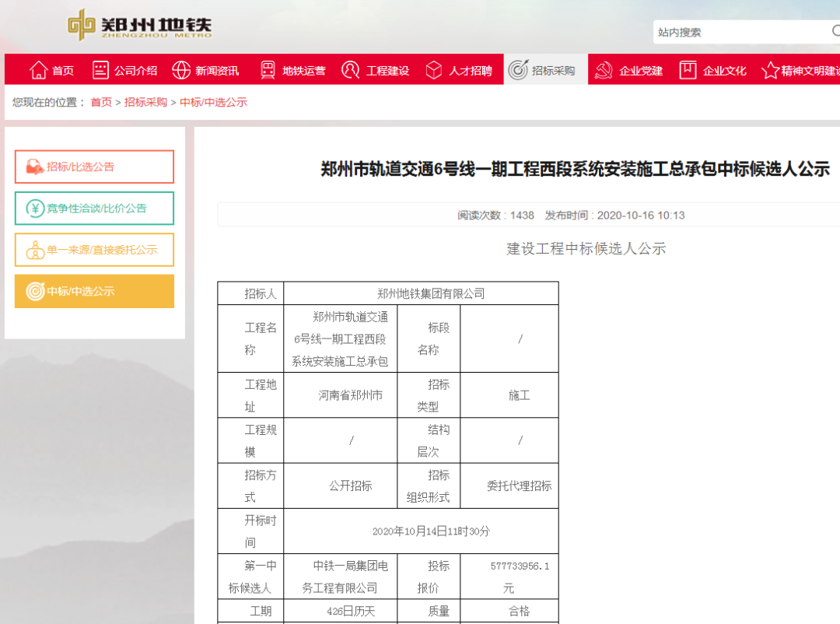Click the train icon for 地铁运营

[x=268, y=70]
